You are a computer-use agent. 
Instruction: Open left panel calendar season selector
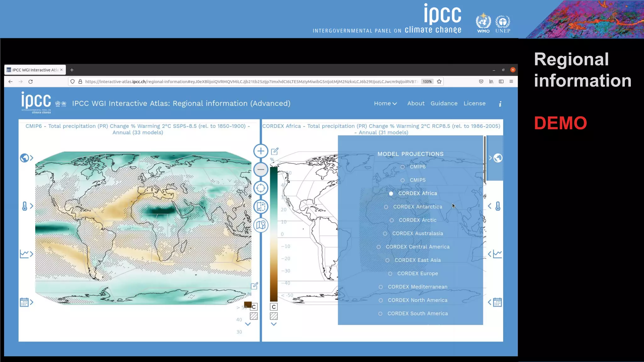pos(26,302)
